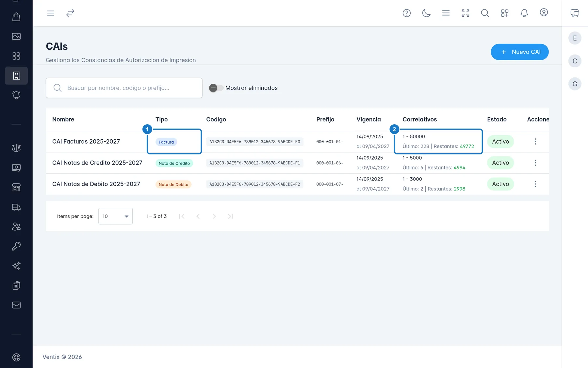Focus the search by nombre, codigo o prefijo field
This screenshot has width=588, height=368.
pos(124,88)
